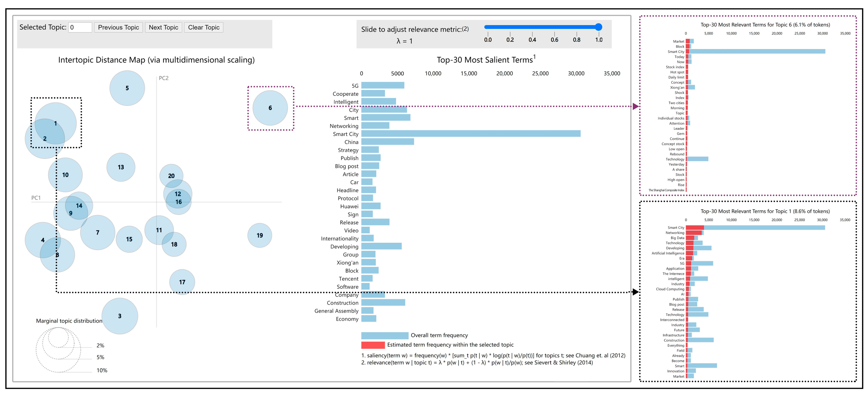
Task: Click the Developing term bar
Action: point(381,247)
